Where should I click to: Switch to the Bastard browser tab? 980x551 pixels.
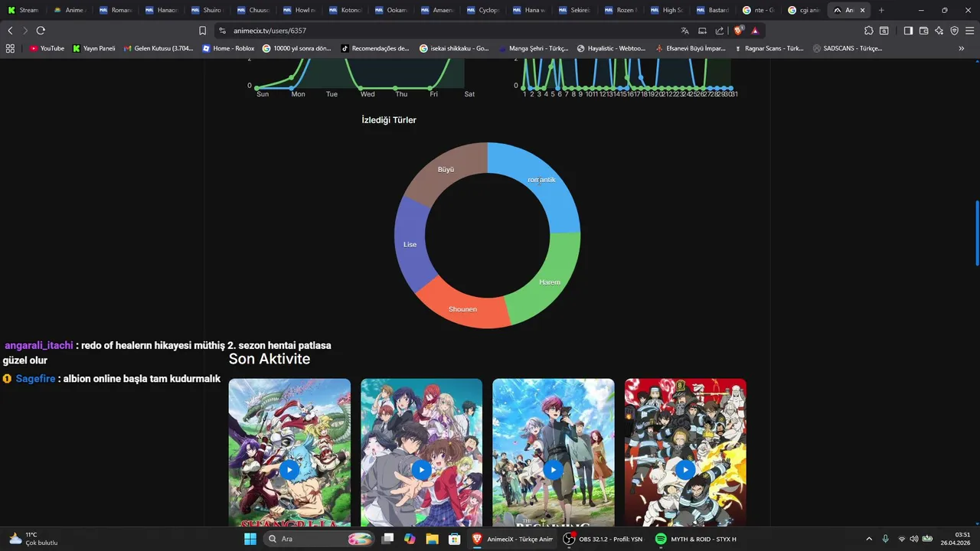coord(714,10)
